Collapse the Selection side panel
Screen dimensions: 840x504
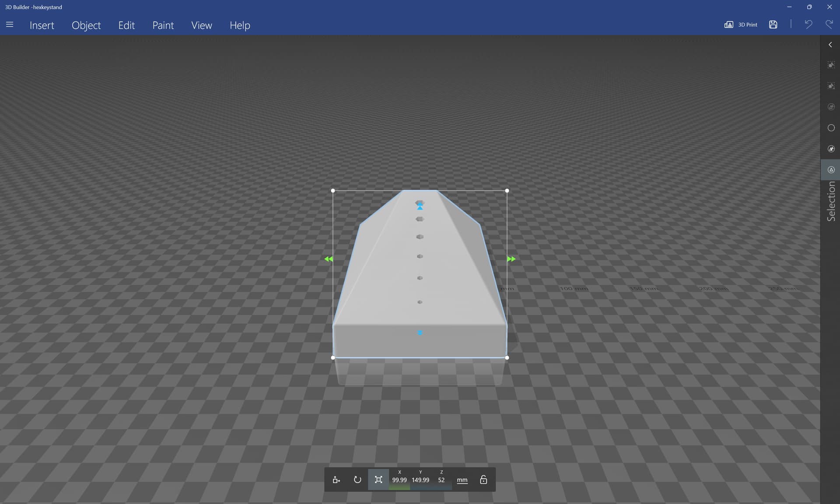[x=830, y=45]
